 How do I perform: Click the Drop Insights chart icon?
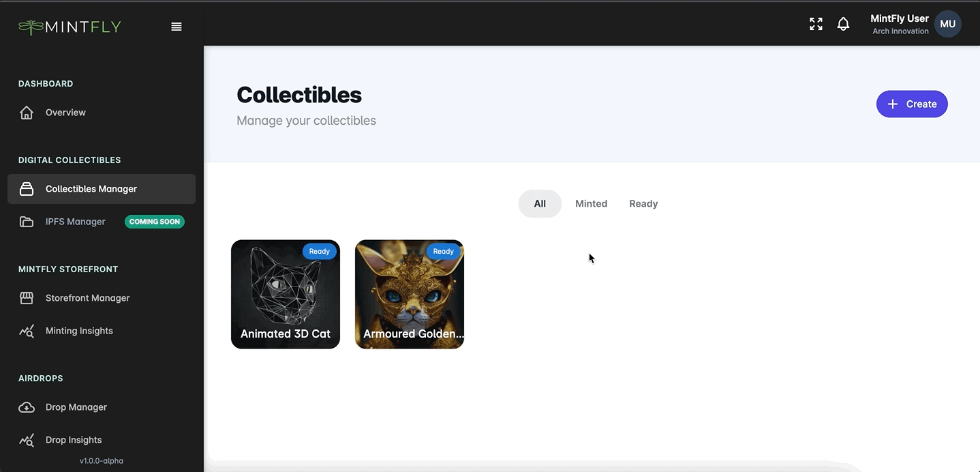point(27,440)
